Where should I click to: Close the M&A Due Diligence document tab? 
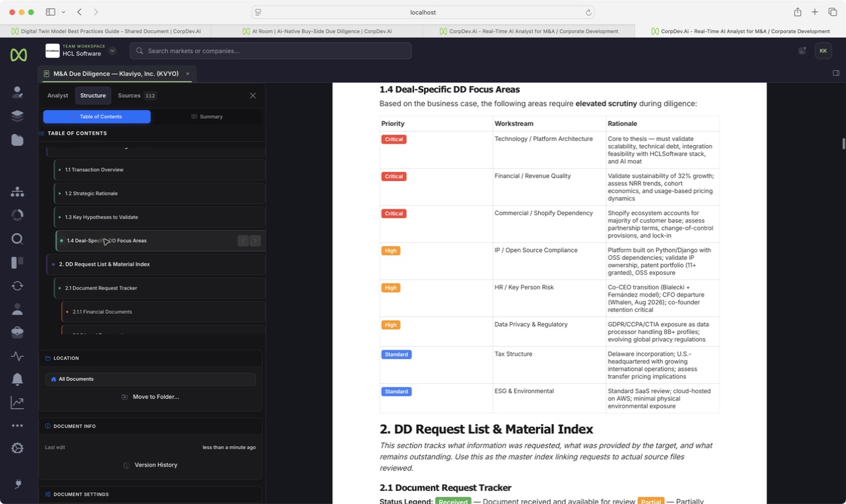(188, 74)
